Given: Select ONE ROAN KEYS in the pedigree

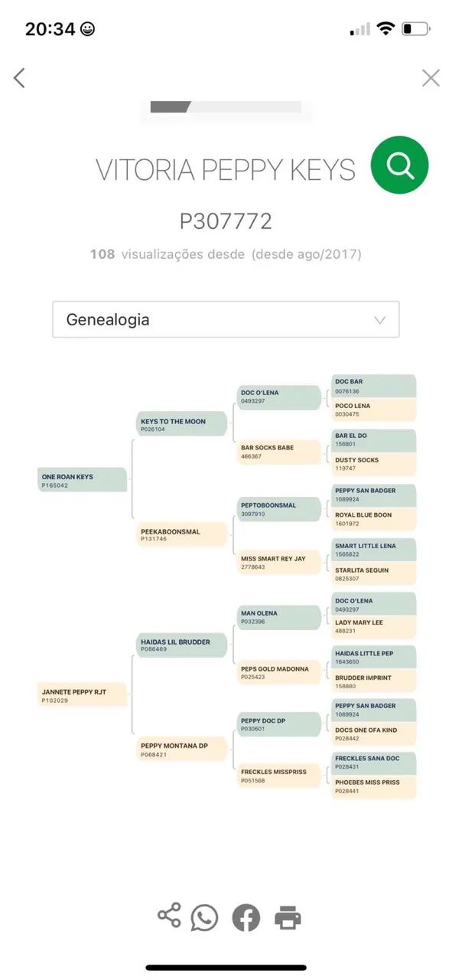Looking at the screenshot, I should click(82, 481).
